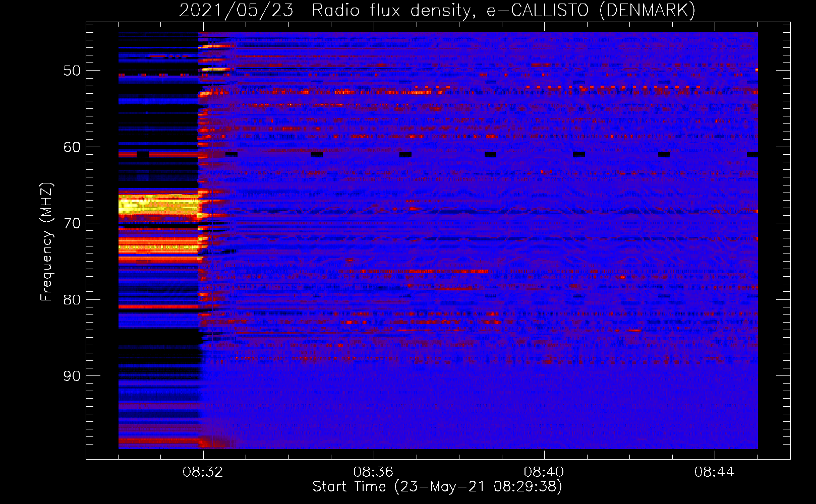816x504 pixels.
Task: Click the 90 MHz frequency tick label
Action: coord(72,376)
